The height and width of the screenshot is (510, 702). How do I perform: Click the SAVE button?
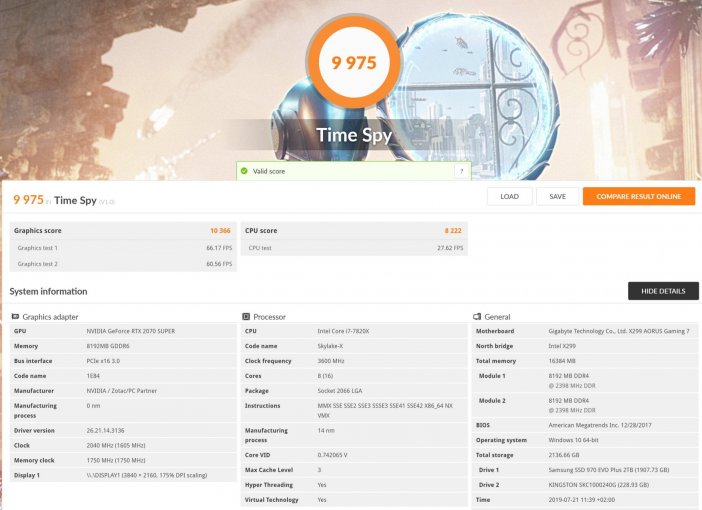click(x=557, y=197)
